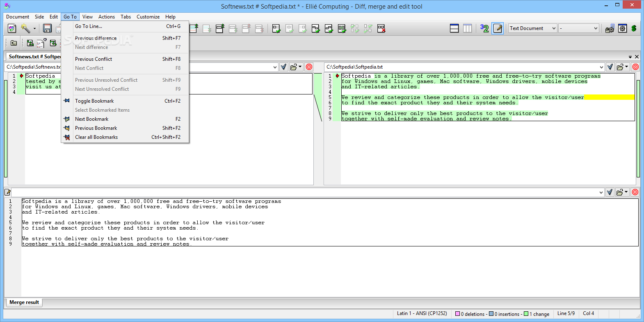Screen dimensions: 644x322
Task: Click 'We strive to deliver' line in right pane
Action: point(445,113)
